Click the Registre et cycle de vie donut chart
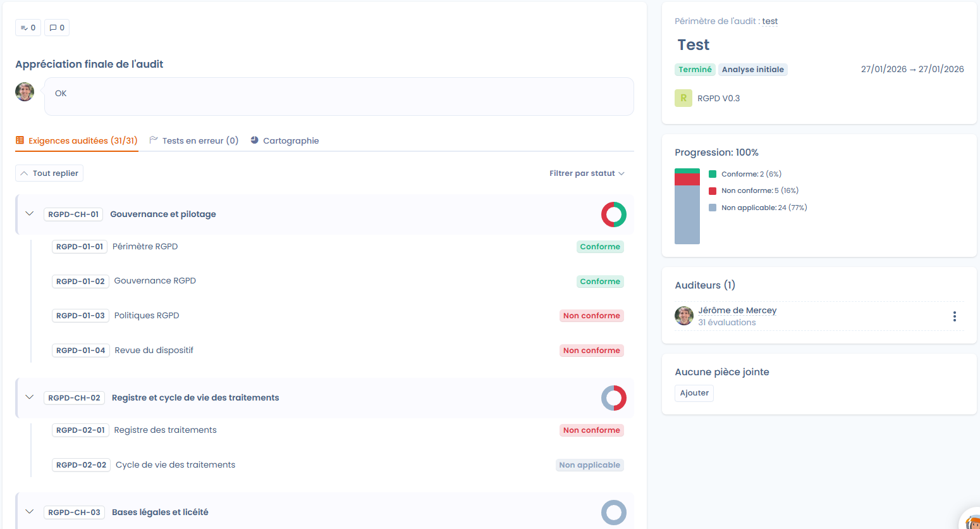The height and width of the screenshot is (529, 980). [x=613, y=398]
